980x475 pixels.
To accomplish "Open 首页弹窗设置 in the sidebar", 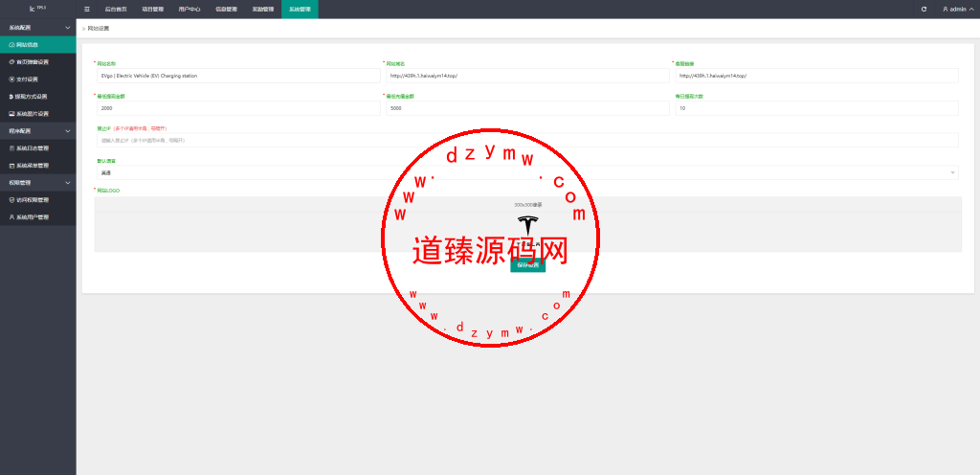I will (x=38, y=62).
